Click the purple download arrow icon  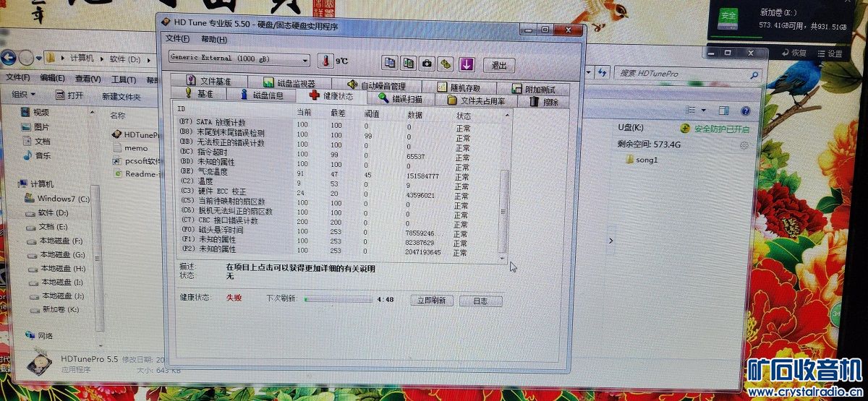click(x=467, y=64)
